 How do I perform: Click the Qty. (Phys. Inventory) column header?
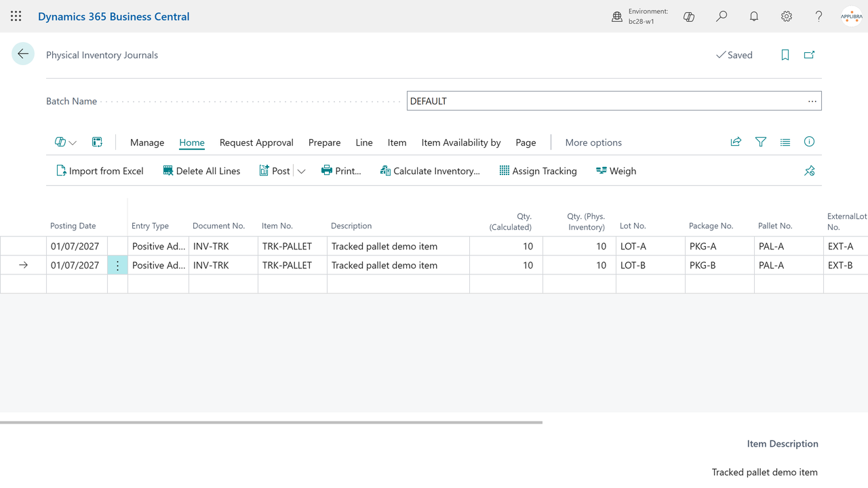(x=586, y=222)
